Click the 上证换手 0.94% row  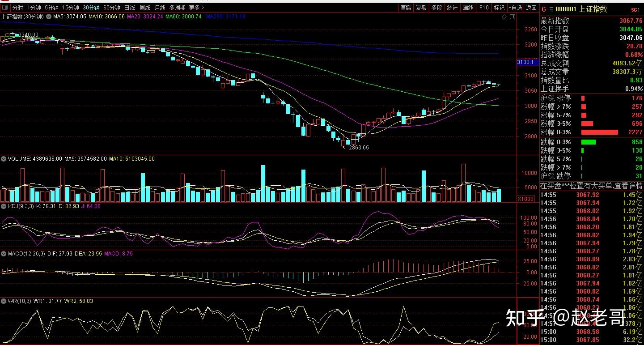coord(592,89)
